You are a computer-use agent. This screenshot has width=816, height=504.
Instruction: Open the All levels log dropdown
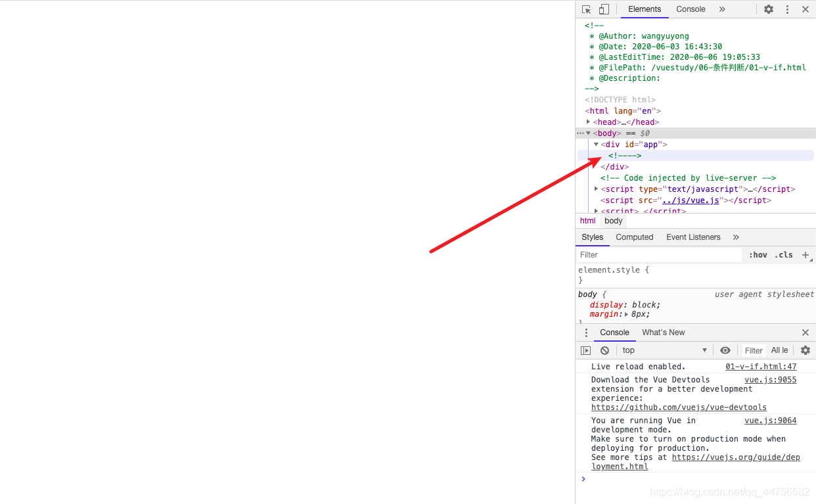coord(781,350)
